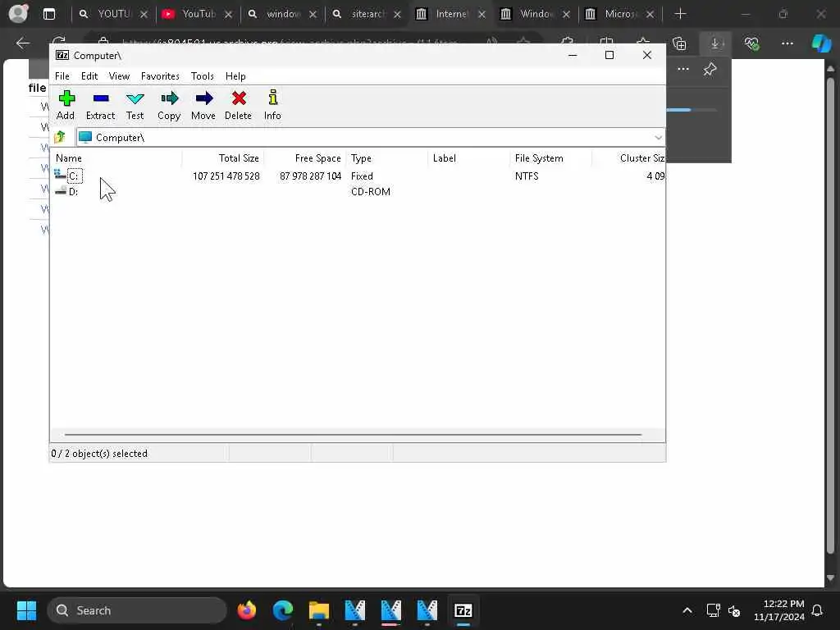Click the red Delete icon

click(238, 105)
